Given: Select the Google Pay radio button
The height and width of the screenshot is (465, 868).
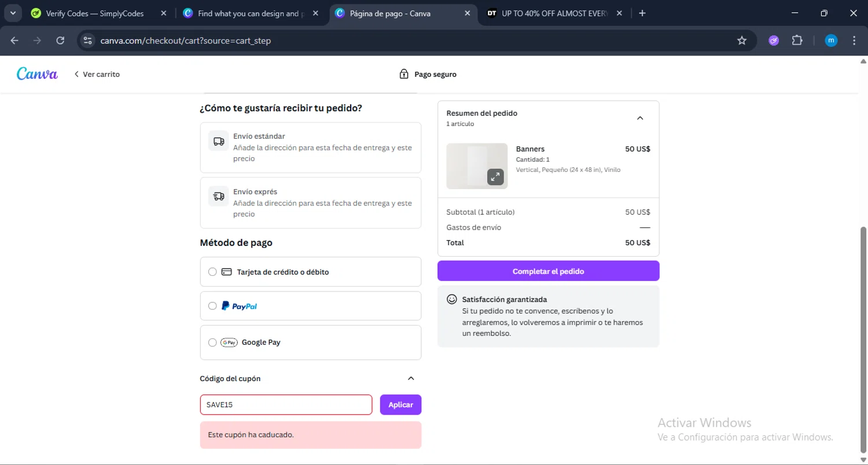Looking at the screenshot, I should click(212, 342).
